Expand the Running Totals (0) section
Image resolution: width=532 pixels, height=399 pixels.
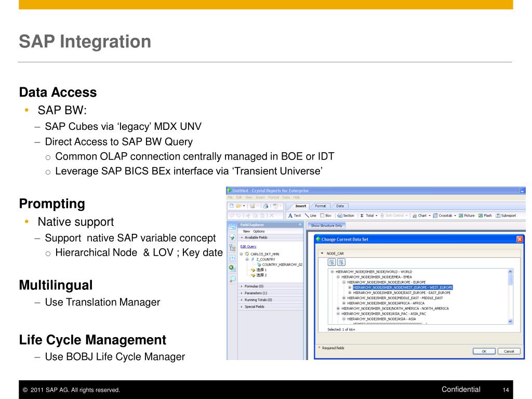242,300
